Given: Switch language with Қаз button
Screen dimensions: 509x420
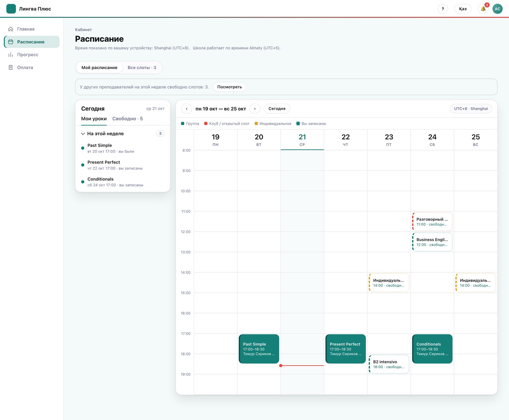Looking at the screenshot, I should [463, 9].
